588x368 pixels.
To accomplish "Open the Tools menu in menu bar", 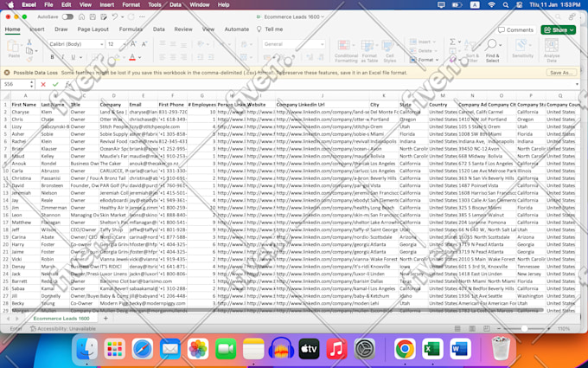I will 155,5.
